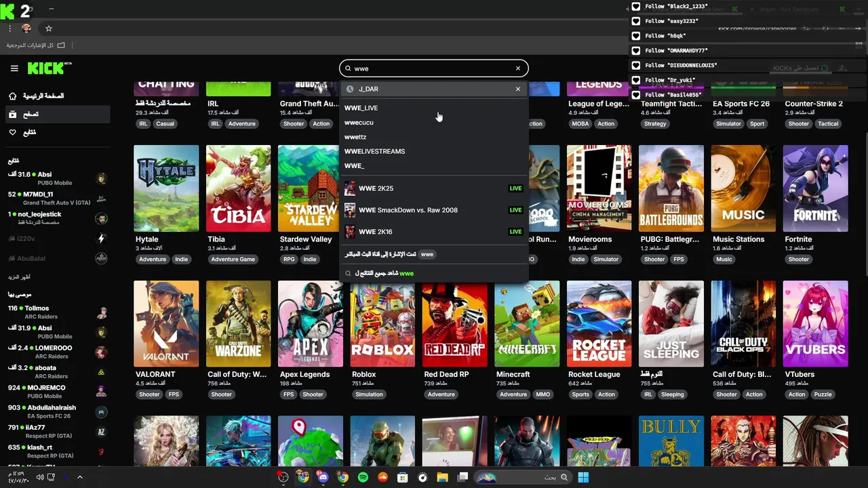868x488 pixels.
Task: Click the Casual tag
Action: coord(165,124)
